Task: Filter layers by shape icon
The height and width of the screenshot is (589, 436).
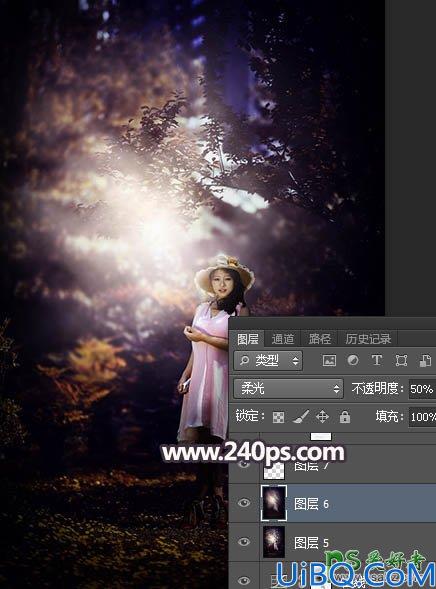Action: click(x=401, y=361)
